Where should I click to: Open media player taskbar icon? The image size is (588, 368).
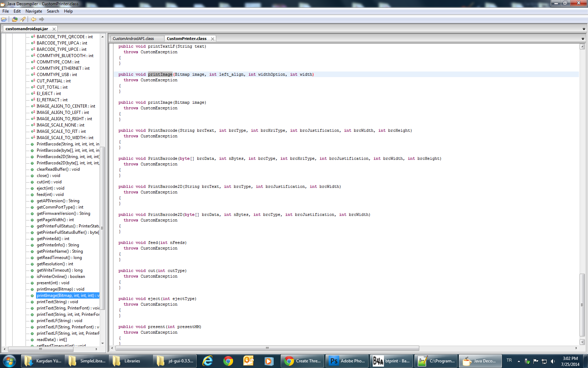point(269,361)
